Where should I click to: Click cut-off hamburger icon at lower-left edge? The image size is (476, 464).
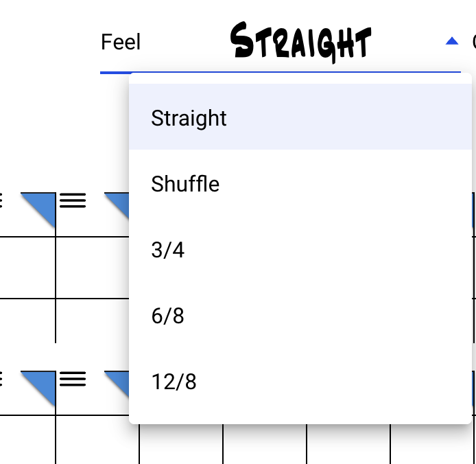pos(1,379)
